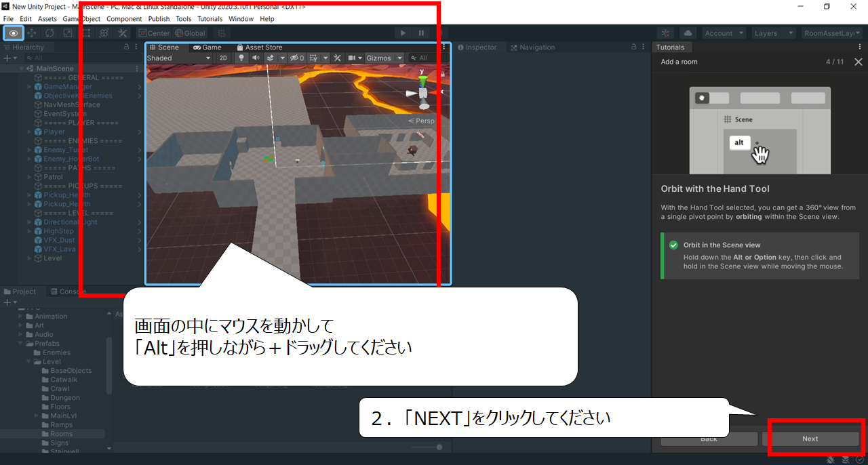The height and width of the screenshot is (465, 868).
Task: Open the Tutorials panel options menu
Action: 861,47
